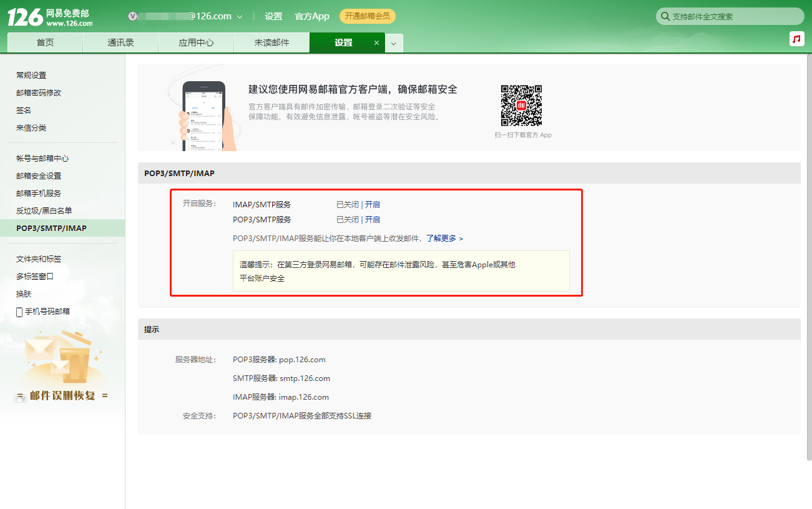
Task: Click the 提示 section header
Action: (469, 329)
